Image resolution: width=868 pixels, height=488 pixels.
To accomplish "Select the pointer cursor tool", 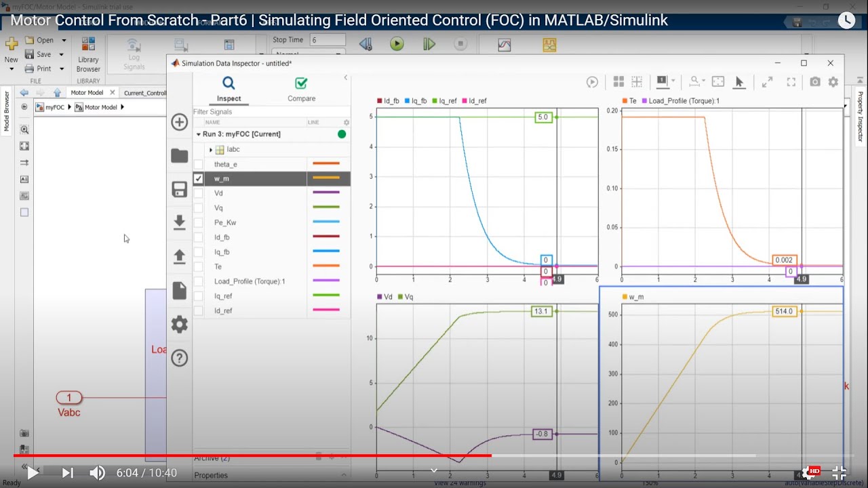I will coord(739,82).
